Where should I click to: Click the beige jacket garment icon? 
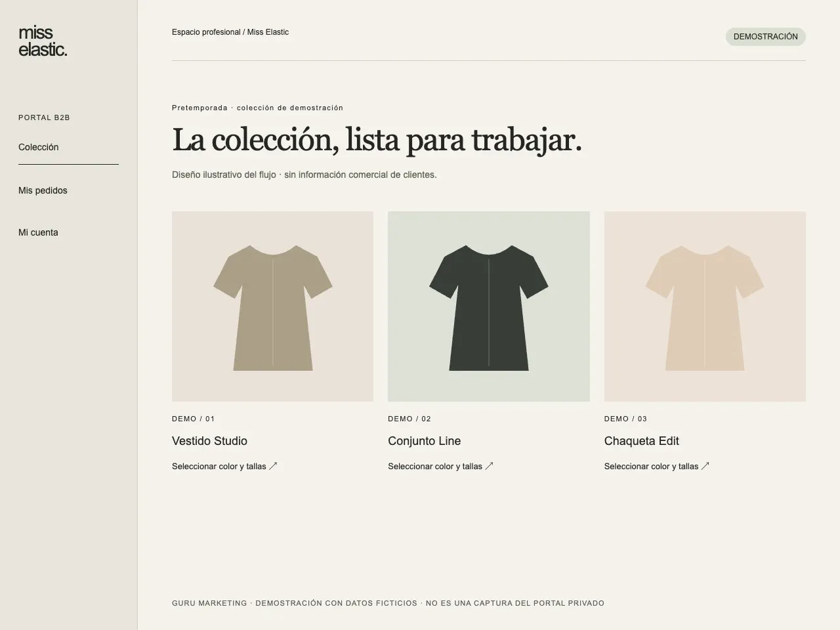click(x=705, y=308)
